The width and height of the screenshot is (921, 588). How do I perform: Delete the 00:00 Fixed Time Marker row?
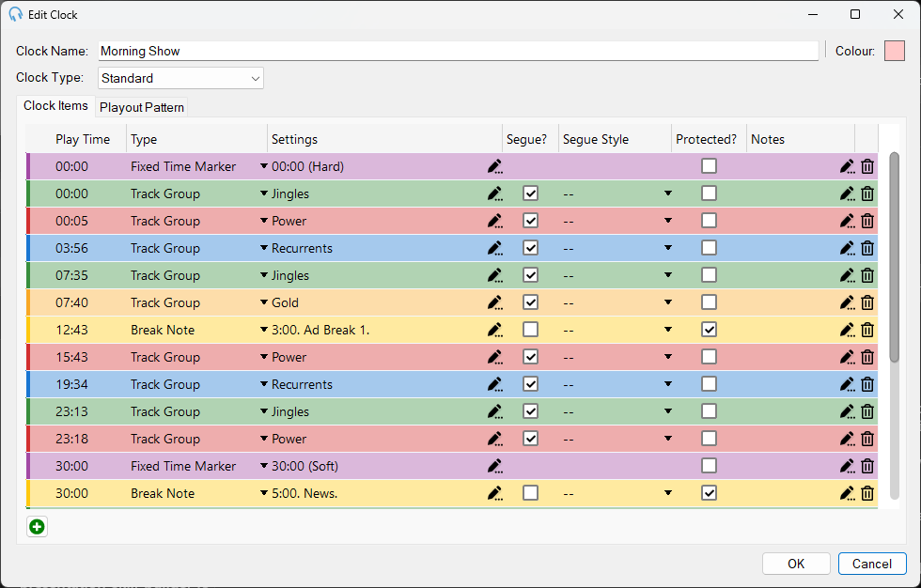(x=867, y=166)
